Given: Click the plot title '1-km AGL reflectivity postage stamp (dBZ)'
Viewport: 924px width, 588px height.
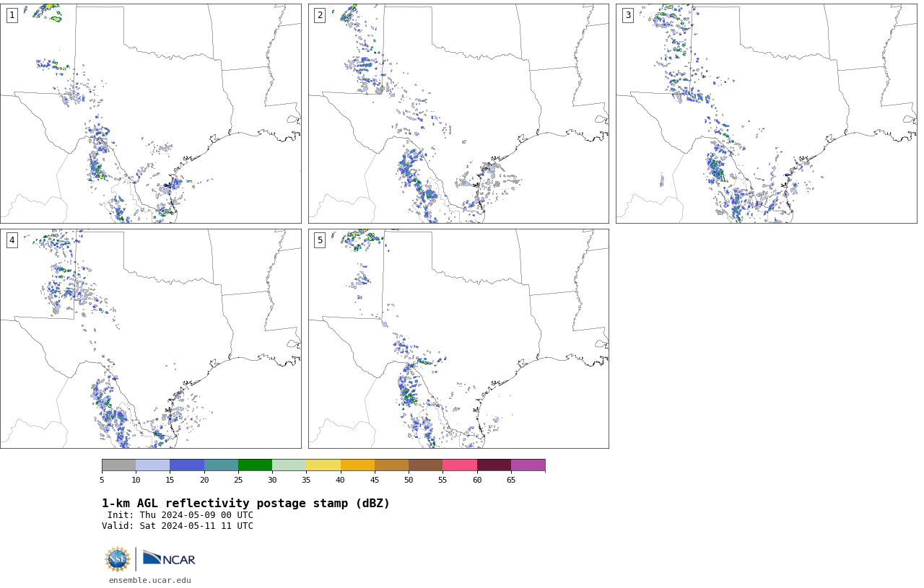Looking at the screenshot, I should (245, 504).
